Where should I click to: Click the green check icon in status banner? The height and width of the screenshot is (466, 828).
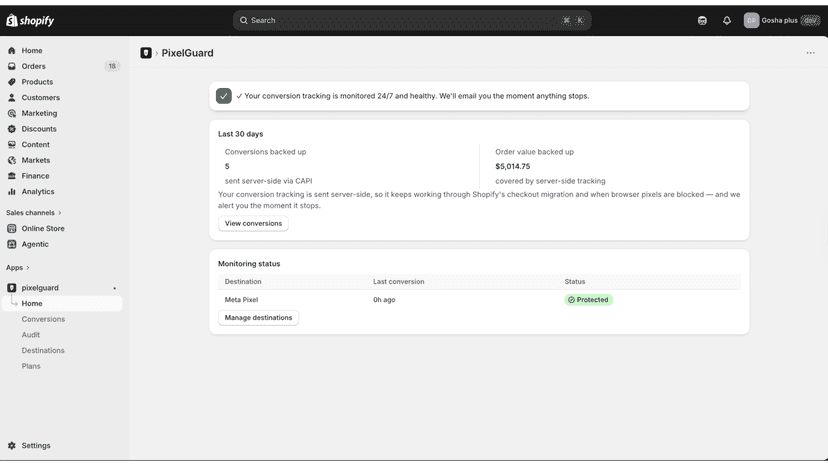coord(224,96)
